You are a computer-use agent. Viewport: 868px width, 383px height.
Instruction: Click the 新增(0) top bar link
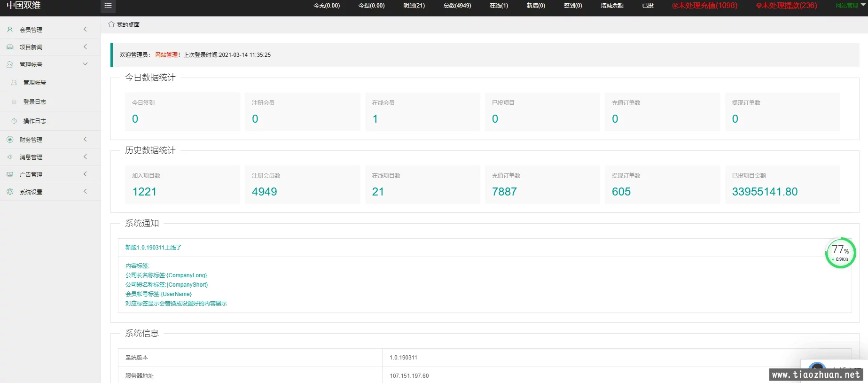[x=536, y=6]
